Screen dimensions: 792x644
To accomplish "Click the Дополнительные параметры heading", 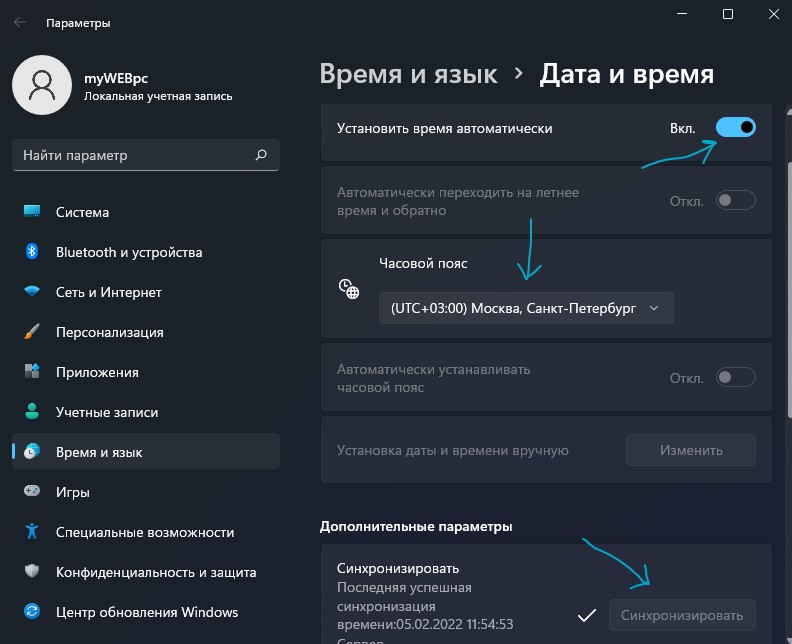I will pos(416,526).
